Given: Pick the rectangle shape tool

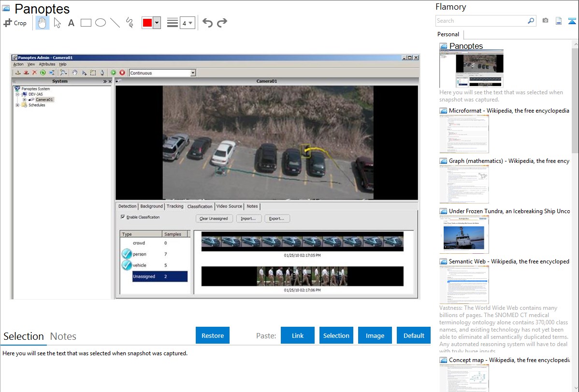Looking at the screenshot, I should coord(86,23).
